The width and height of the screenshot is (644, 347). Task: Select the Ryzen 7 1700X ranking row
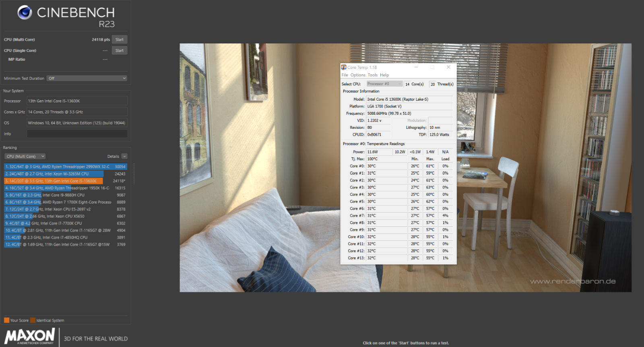[x=66, y=202]
